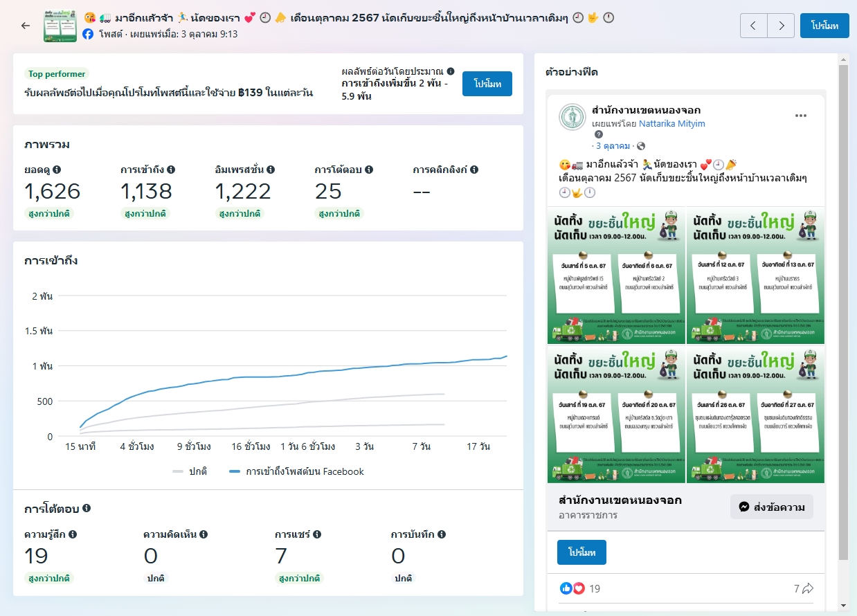Click the post thumbnail in header
This screenshot has width=857, height=616.
(x=60, y=26)
